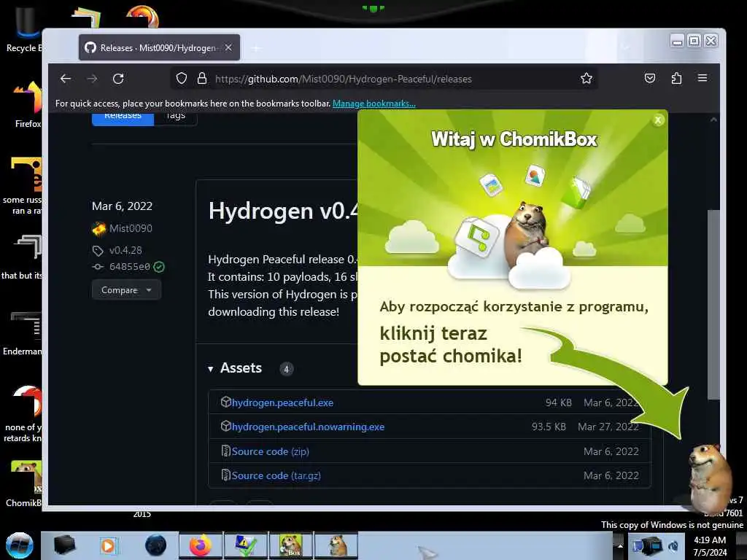Click the browser page vertical scrollbar
The width and height of the screenshot is (747, 560).
(x=713, y=305)
